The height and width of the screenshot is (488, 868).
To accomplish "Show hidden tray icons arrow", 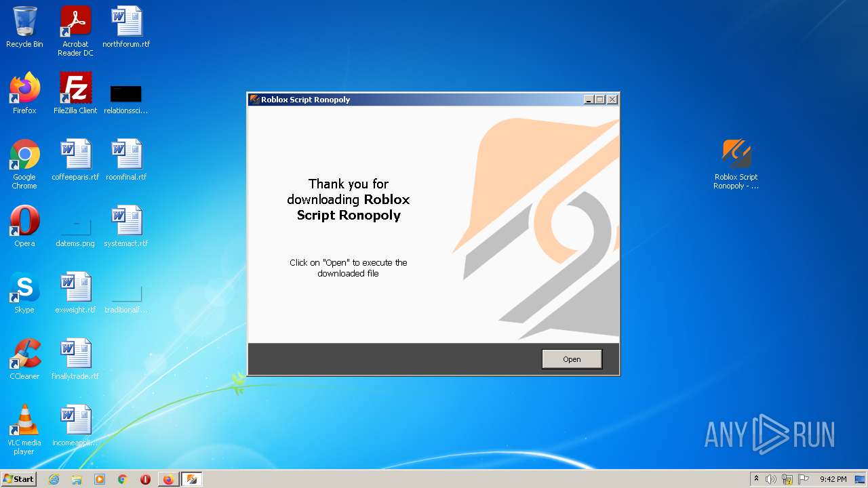I will (x=756, y=479).
